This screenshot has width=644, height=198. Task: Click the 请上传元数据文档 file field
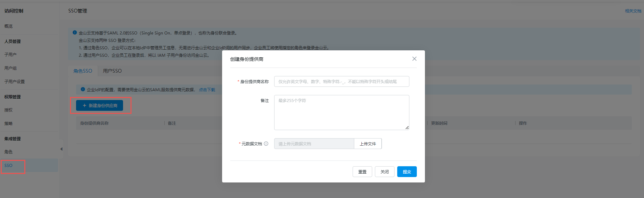click(x=314, y=144)
